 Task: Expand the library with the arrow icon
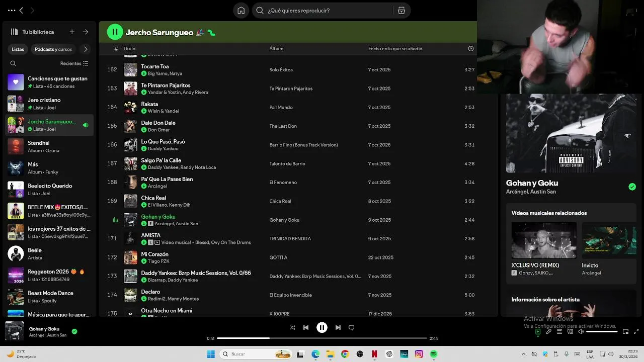[x=86, y=32]
